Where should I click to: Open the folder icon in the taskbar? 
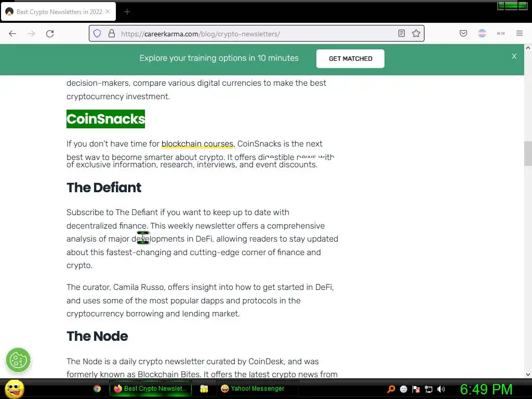(x=204, y=389)
